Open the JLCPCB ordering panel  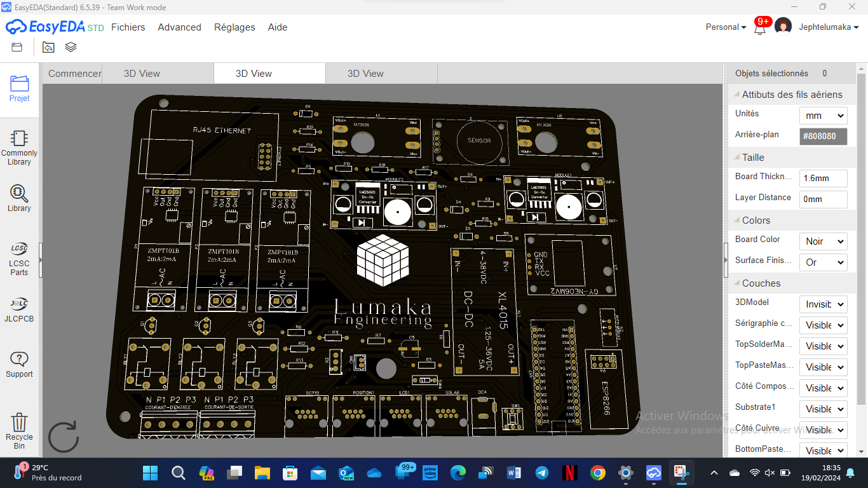click(x=19, y=309)
